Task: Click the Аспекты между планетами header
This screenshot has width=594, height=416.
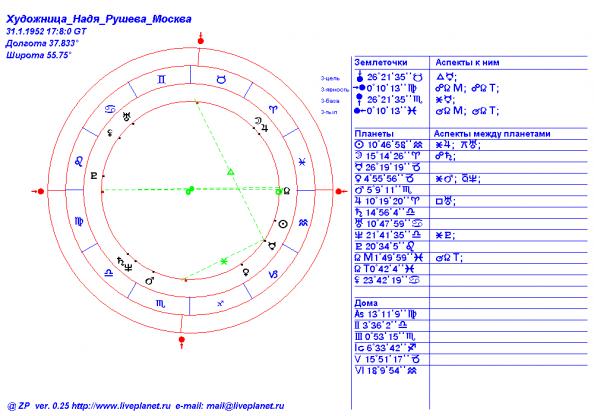Action: (492, 134)
